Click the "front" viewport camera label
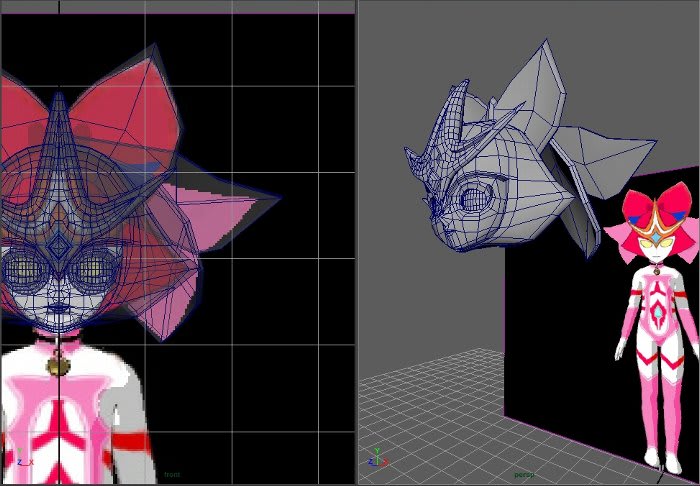Screen dimensions: 700x486 pyautogui.click(x=172, y=474)
